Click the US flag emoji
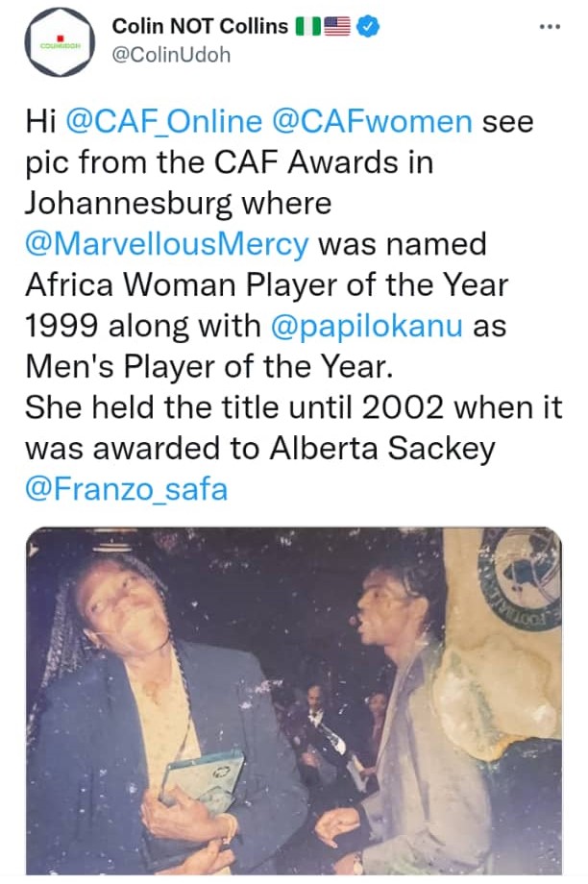This screenshot has height=884, width=588. [337, 26]
